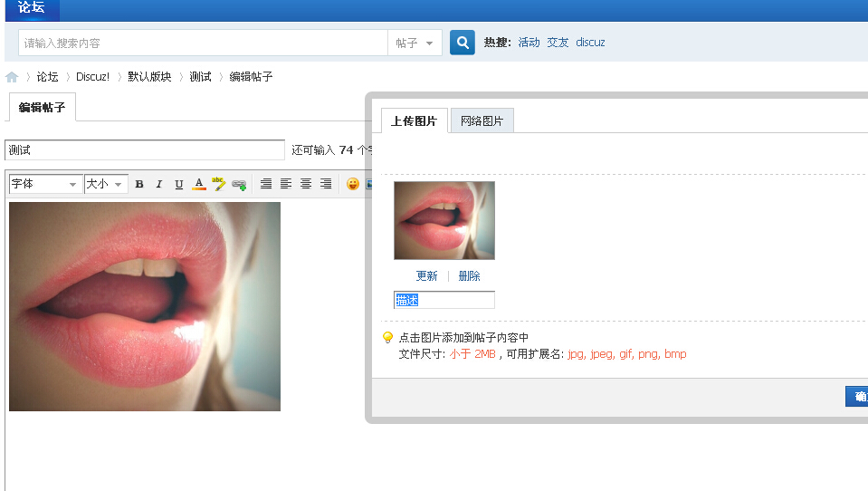868x491 pixels.
Task: Click the post title field containing 测试
Action: (145, 150)
